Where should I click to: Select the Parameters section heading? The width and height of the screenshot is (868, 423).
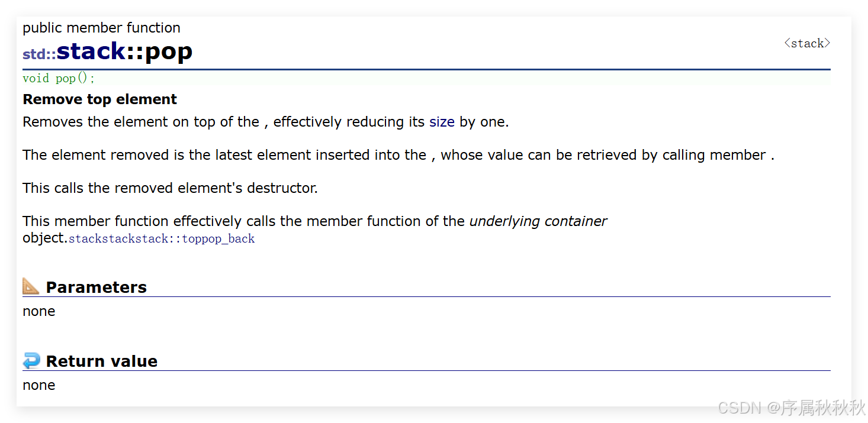96,287
